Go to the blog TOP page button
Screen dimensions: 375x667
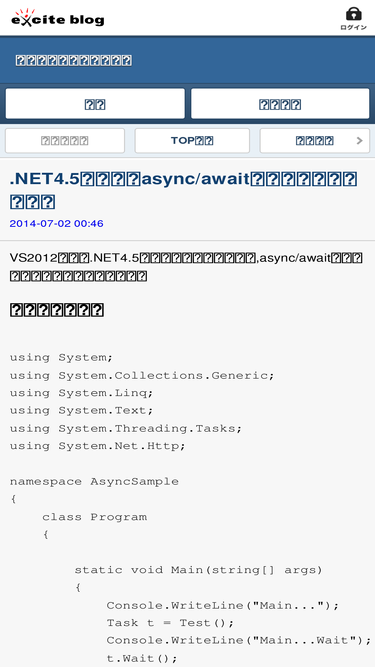(192, 141)
